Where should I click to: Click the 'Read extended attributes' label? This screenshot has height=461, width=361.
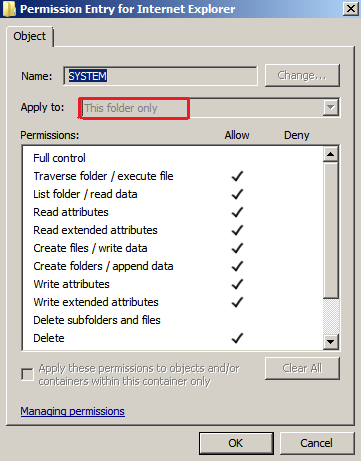tap(95, 230)
